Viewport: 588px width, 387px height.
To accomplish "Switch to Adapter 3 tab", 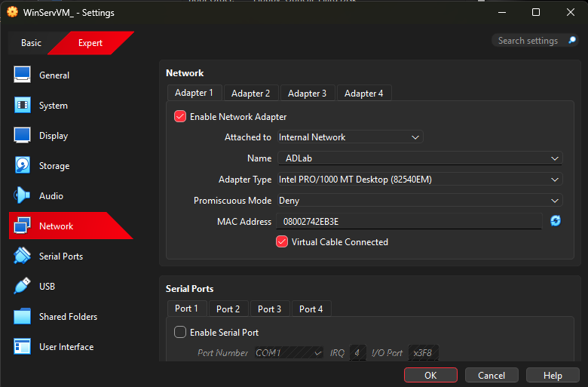I will (x=307, y=93).
